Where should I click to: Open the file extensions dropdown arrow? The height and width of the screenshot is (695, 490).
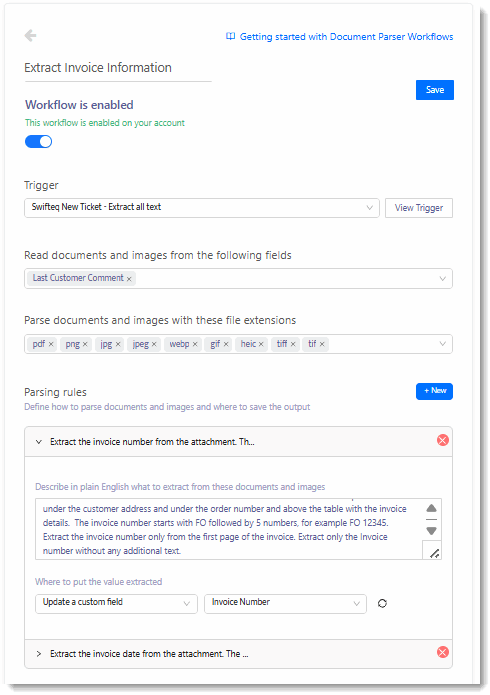pos(442,344)
